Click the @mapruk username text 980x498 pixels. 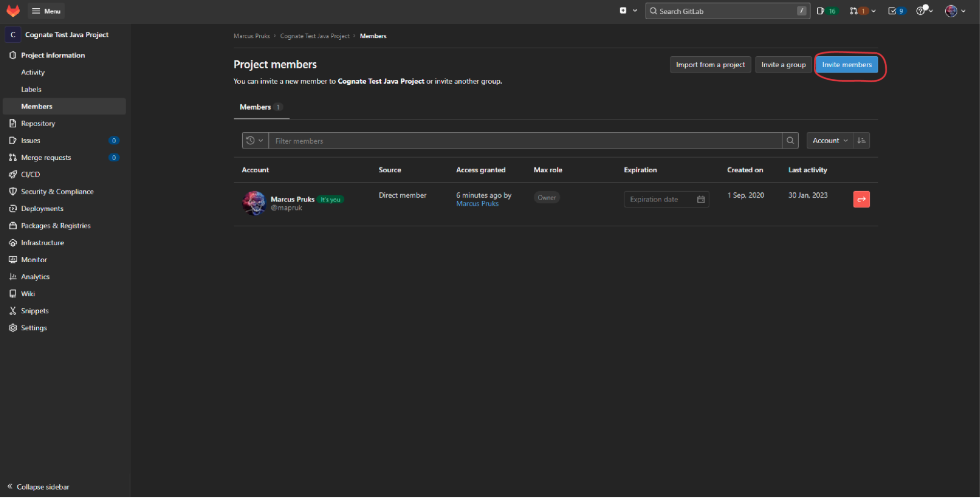[287, 208]
